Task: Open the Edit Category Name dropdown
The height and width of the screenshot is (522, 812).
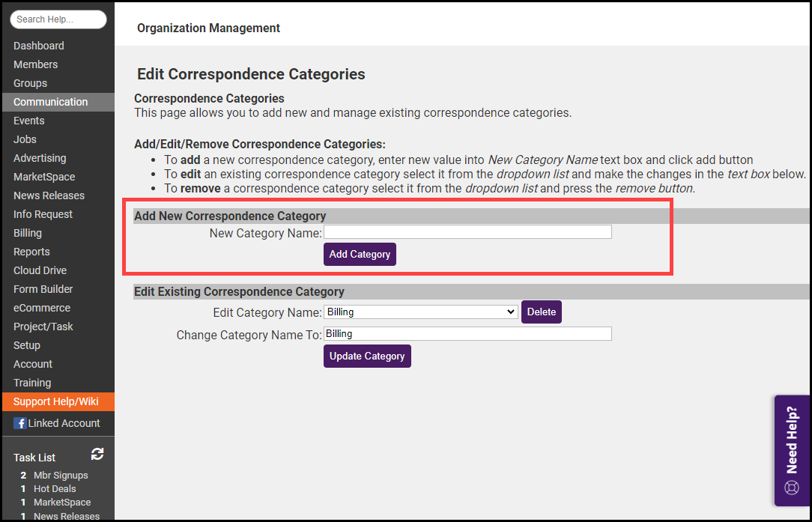Action: click(420, 312)
